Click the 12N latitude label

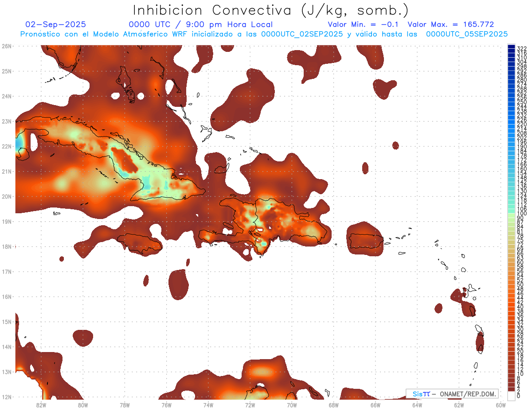7,397
